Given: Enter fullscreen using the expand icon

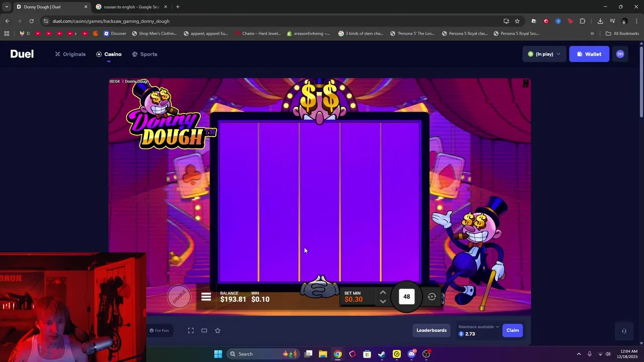Looking at the screenshot, I should [191, 330].
